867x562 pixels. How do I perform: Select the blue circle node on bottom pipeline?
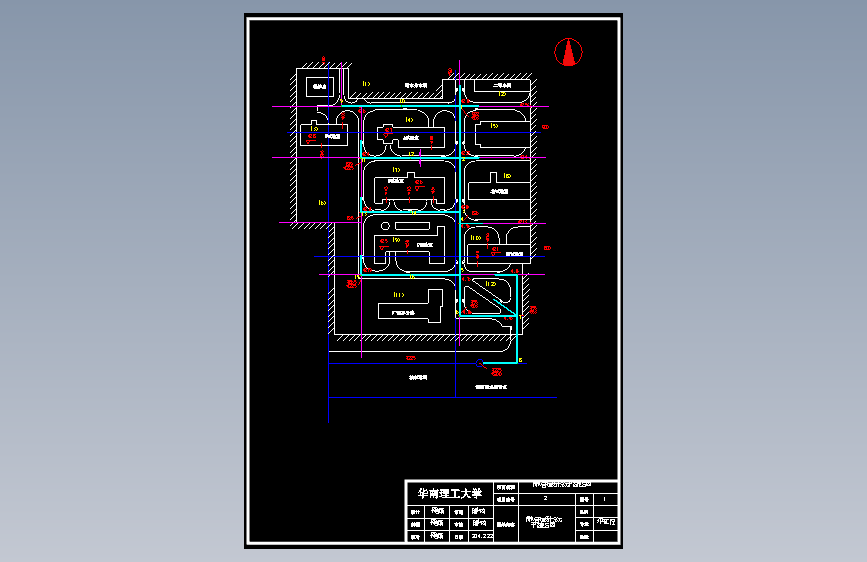479,363
